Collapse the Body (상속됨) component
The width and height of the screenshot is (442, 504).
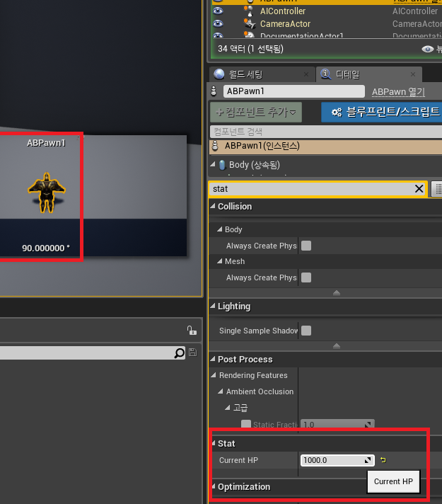[213, 164]
